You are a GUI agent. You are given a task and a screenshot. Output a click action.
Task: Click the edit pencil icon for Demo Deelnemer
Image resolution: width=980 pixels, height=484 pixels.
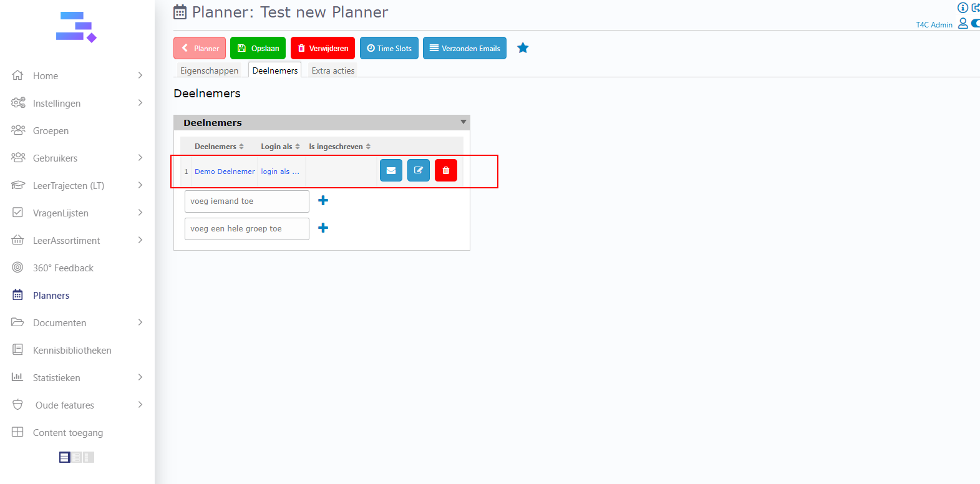coord(418,170)
